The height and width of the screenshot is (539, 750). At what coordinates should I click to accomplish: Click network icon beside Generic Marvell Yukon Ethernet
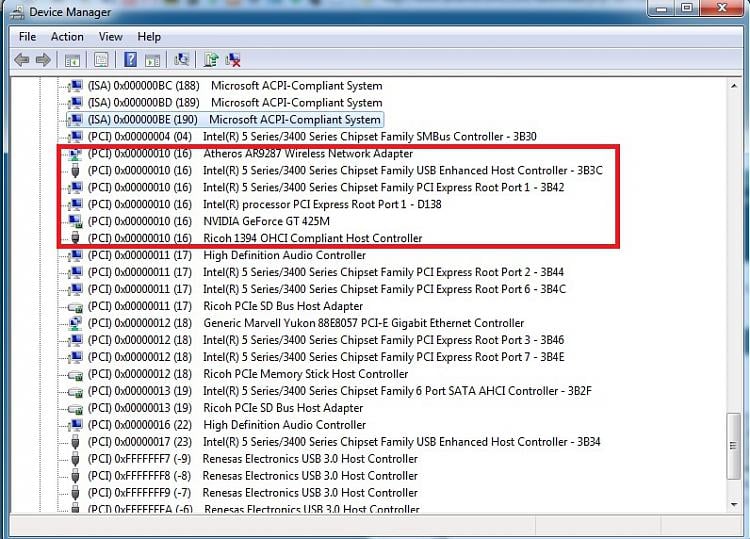tap(76, 323)
